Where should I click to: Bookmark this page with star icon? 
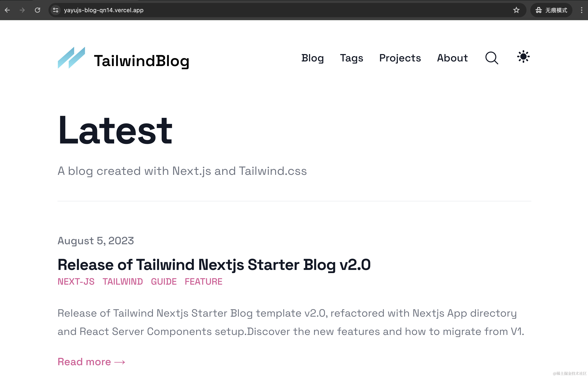516,10
